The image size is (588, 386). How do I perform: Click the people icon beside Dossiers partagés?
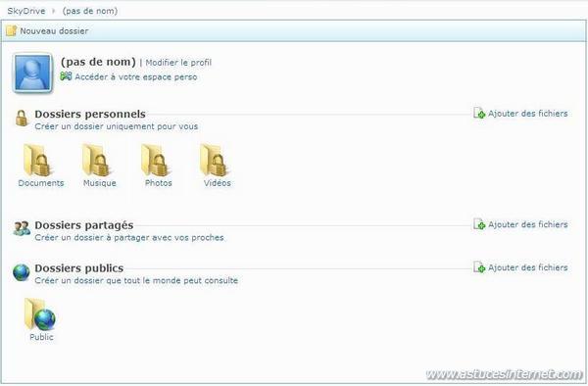click(x=22, y=228)
